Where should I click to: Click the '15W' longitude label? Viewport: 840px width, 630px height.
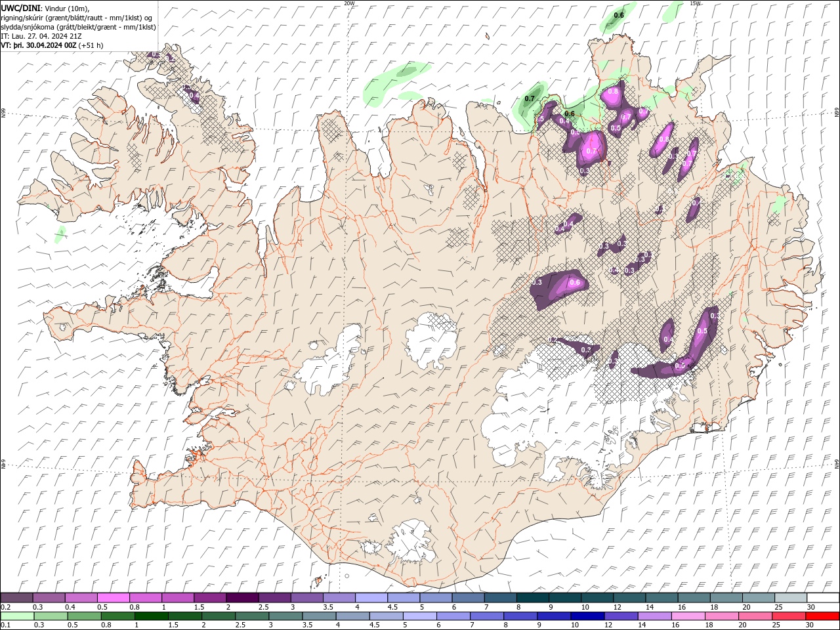[x=695, y=3]
